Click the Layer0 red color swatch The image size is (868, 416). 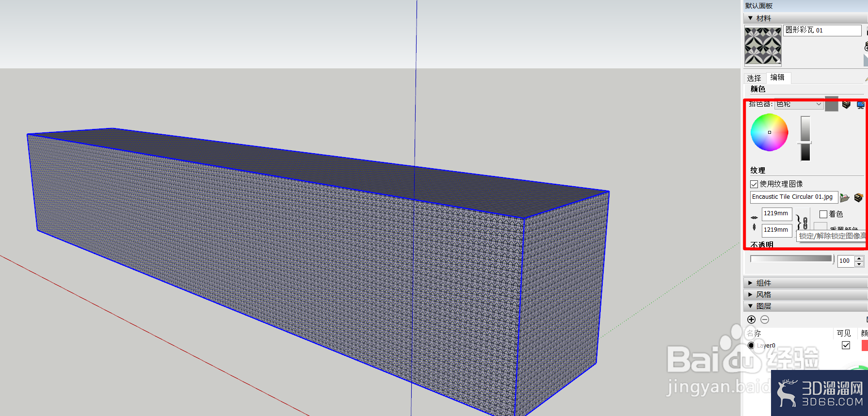(864, 345)
